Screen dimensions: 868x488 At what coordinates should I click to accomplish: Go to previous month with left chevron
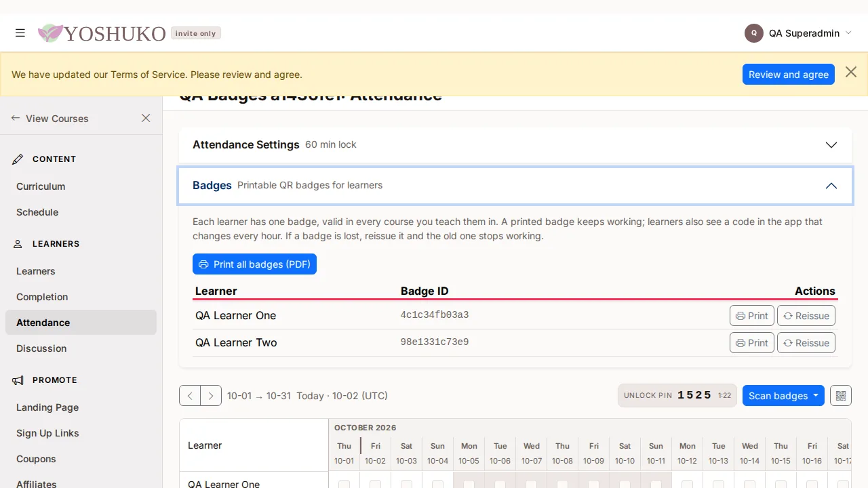coord(190,395)
